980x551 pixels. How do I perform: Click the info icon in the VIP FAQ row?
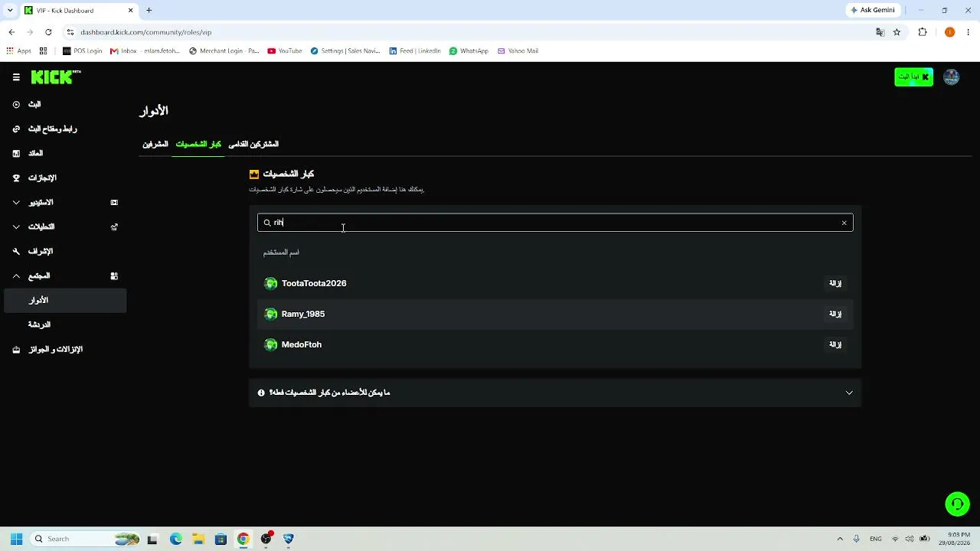pyautogui.click(x=261, y=393)
